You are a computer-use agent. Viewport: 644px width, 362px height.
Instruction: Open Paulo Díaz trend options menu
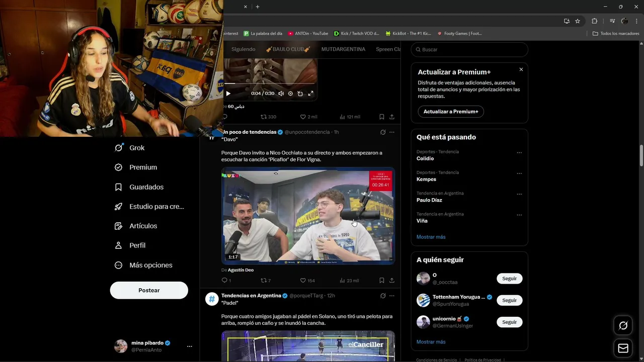point(519,194)
